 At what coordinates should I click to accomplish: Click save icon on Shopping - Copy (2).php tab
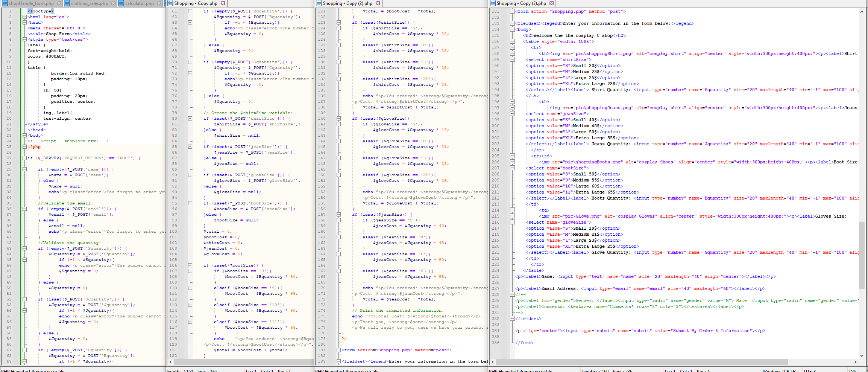pos(319,3)
